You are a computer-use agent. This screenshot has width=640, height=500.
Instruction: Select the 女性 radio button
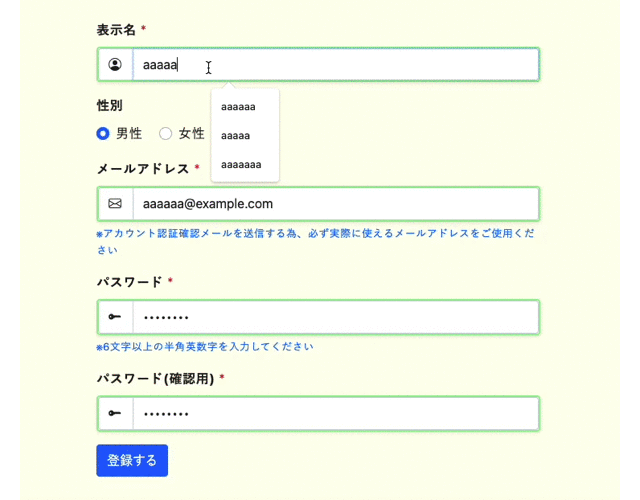[165, 133]
